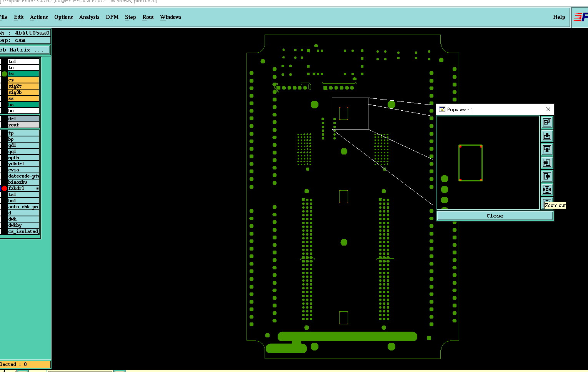Viewport: 588px width, 372px height.
Task: Open the Rout menu
Action: (148, 17)
